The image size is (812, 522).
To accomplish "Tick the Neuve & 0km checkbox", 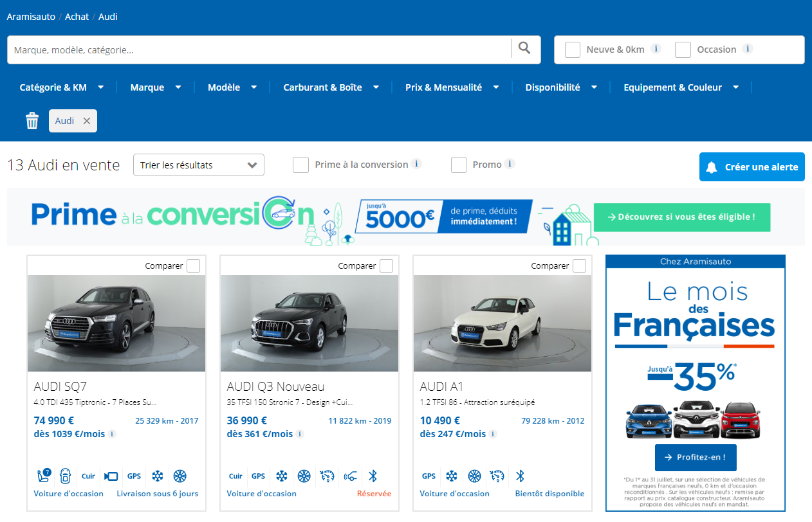I will click(x=573, y=50).
